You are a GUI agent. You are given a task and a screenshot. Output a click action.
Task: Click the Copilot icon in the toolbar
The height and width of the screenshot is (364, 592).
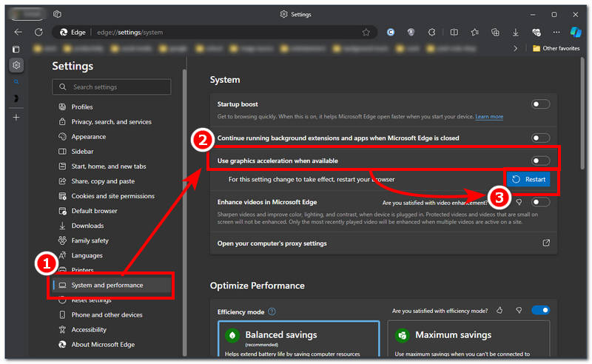[576, 33]
